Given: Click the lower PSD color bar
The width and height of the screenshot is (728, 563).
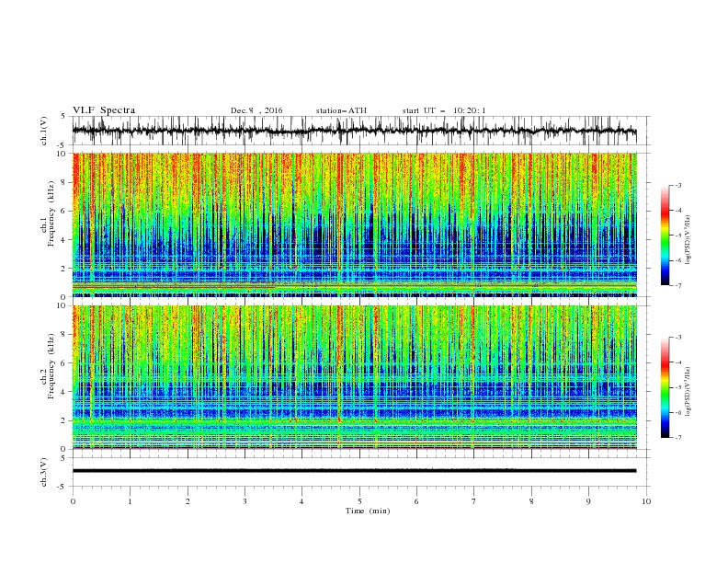Looking at the screenshot, I should pyautogui.click(x=665, y=387).
